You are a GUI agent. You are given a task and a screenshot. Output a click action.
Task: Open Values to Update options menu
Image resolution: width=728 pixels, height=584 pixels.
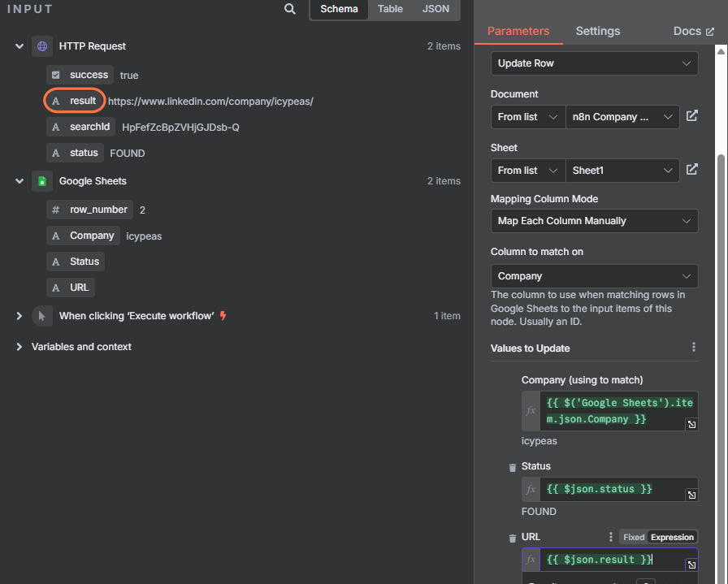pyautogui.click(x=694, y=348)
